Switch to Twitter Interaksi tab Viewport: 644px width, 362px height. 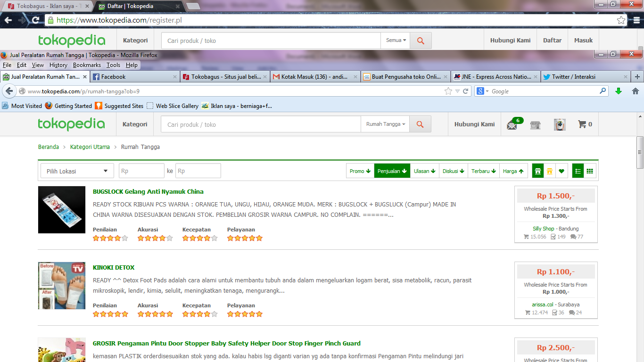585,76
